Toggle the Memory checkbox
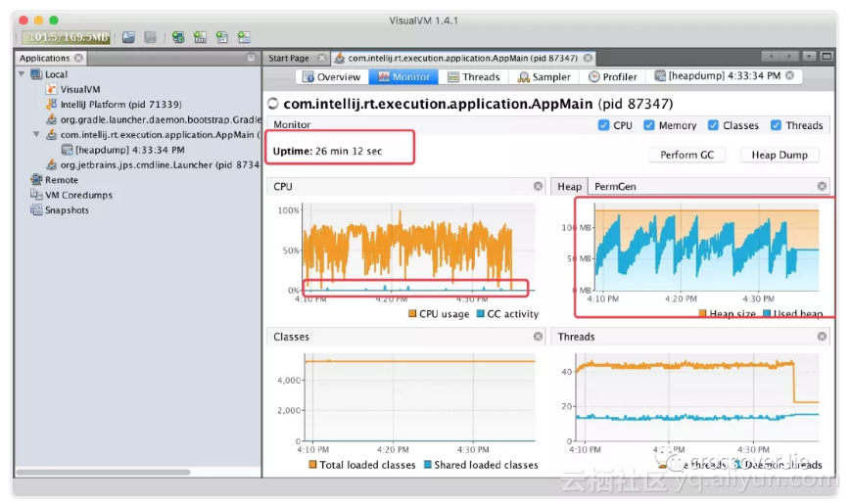 [x=649, y=125]
